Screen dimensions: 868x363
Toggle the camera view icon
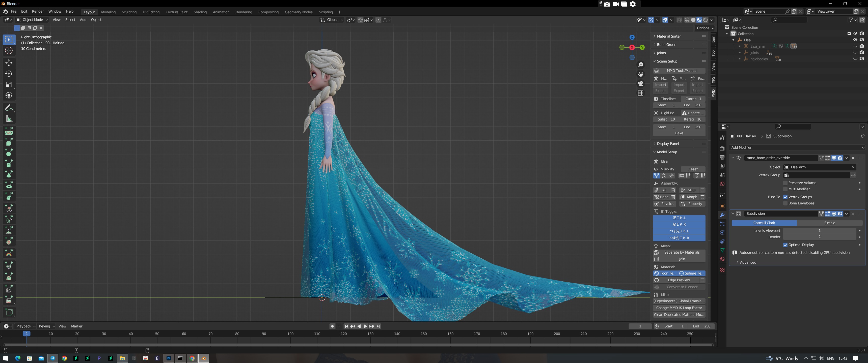click(641, 83)
